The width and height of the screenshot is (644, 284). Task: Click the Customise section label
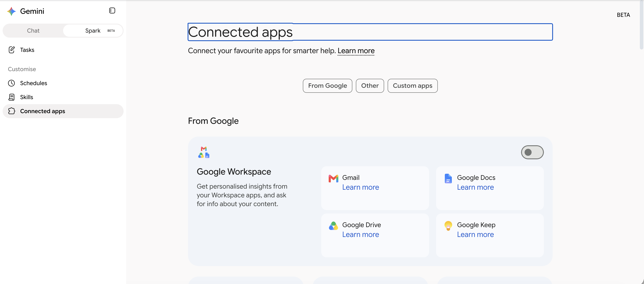coord(22,69)
